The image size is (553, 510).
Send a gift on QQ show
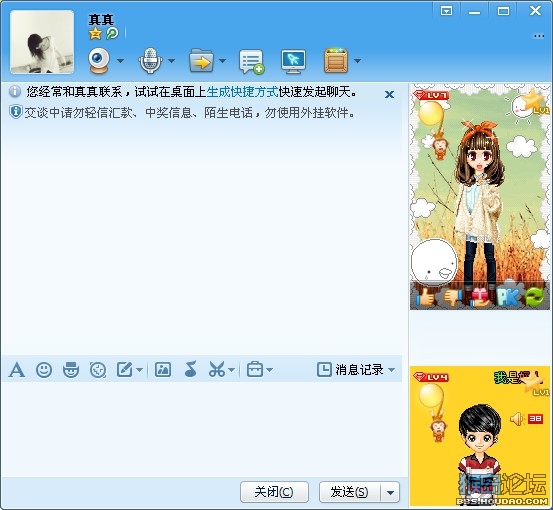(480, 297)
